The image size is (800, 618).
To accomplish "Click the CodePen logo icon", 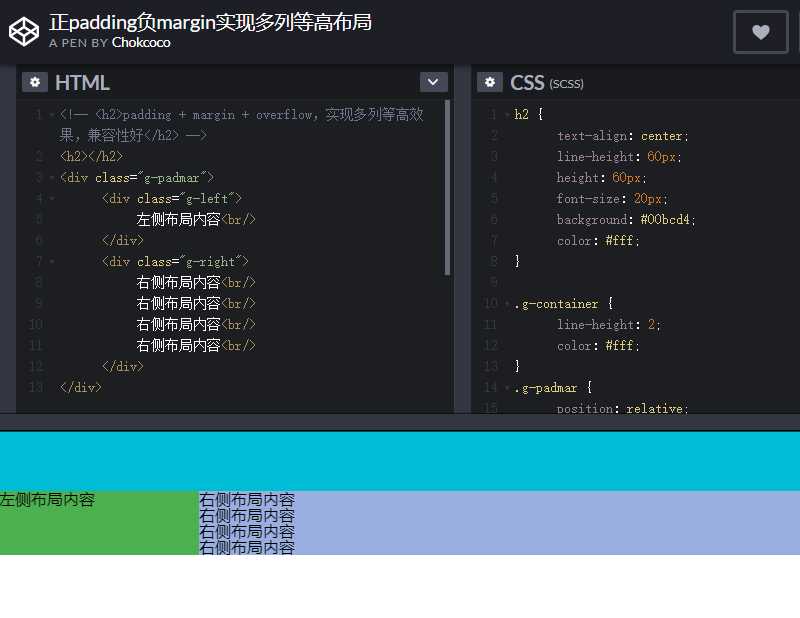I will [23, 31].
